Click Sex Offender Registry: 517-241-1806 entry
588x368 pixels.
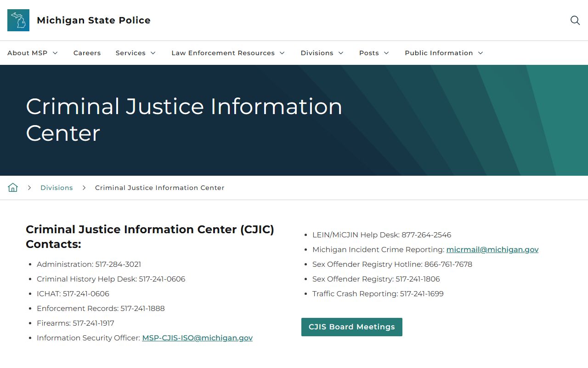pos(376,279)
